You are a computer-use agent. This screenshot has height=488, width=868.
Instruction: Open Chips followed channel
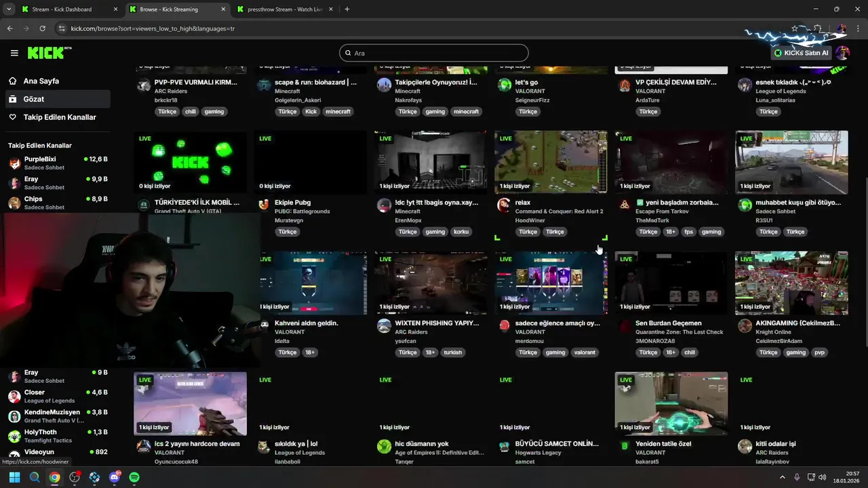point(58,203)
